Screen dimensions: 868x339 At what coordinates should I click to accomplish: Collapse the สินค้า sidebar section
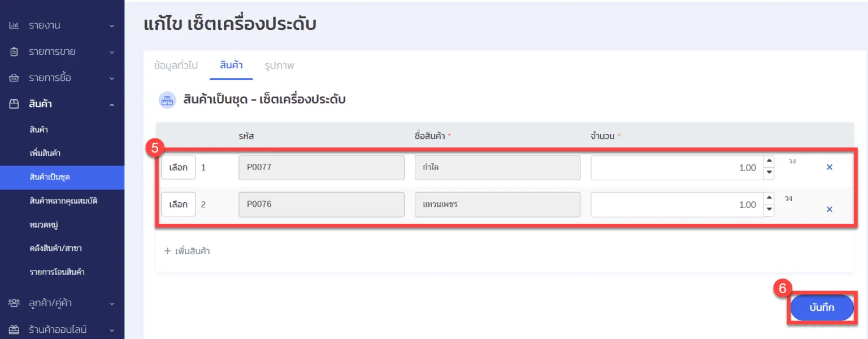112,105
